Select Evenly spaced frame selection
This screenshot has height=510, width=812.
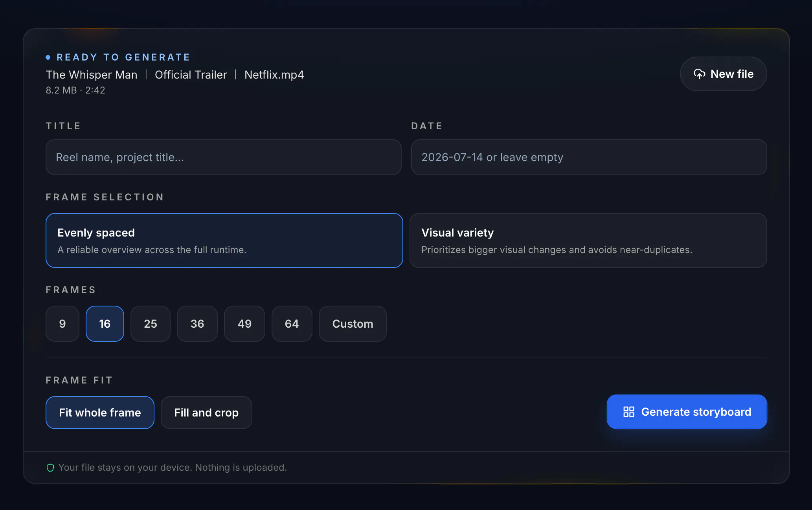tap(224, 240)
